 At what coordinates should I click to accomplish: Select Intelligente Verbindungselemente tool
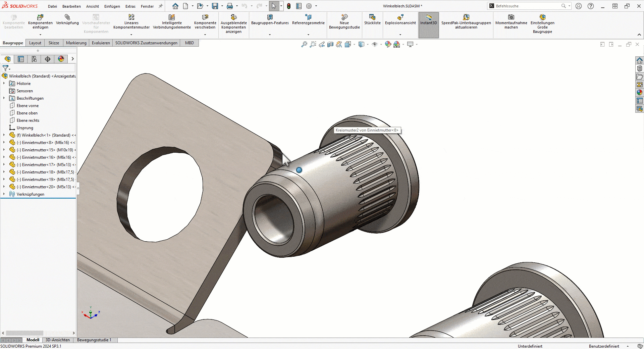172,17
